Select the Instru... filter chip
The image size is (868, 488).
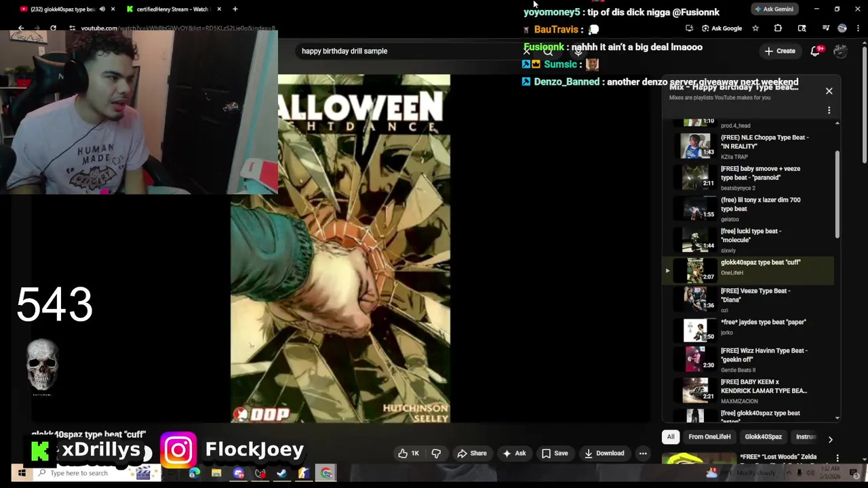[x=806, y=437]
